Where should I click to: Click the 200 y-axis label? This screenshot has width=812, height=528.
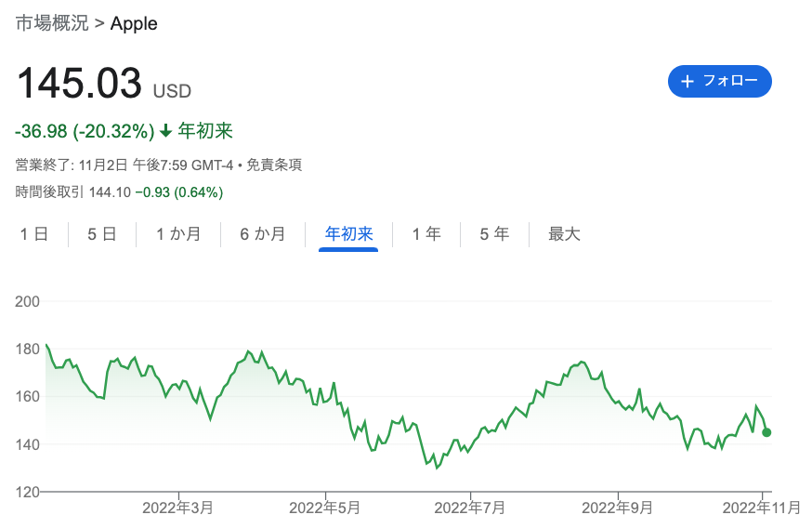point(28,301)
